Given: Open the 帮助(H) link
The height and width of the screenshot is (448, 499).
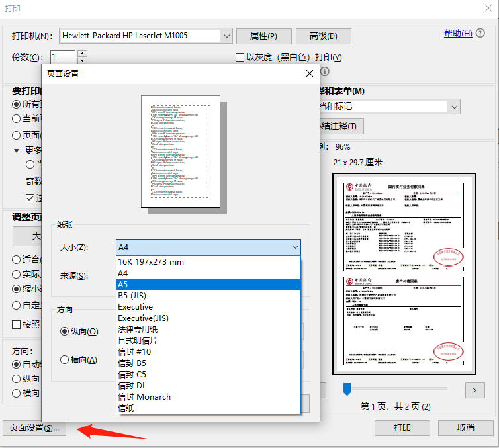Looking at the screenshot, I should pyautogui.click(x=458, y=33).
